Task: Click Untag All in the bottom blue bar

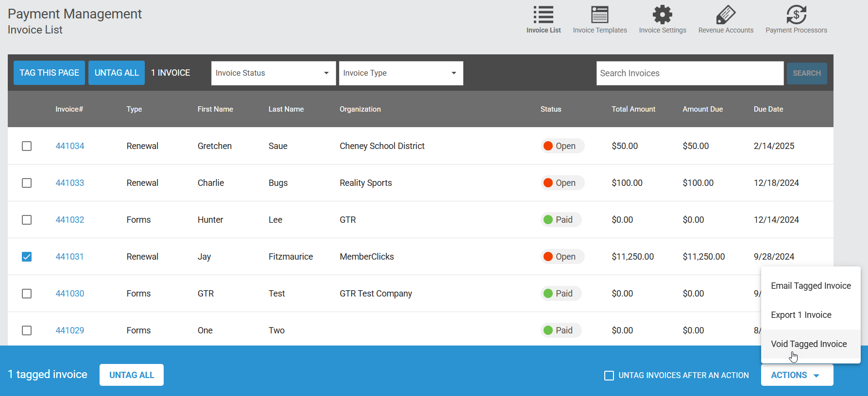Action: click(x=132, y=375)
